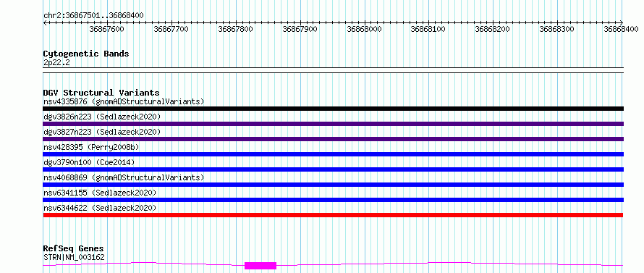644x273 pixels.
Task: Click the Cytogenetic Bands track title
Action: click(x=86, y=54)
